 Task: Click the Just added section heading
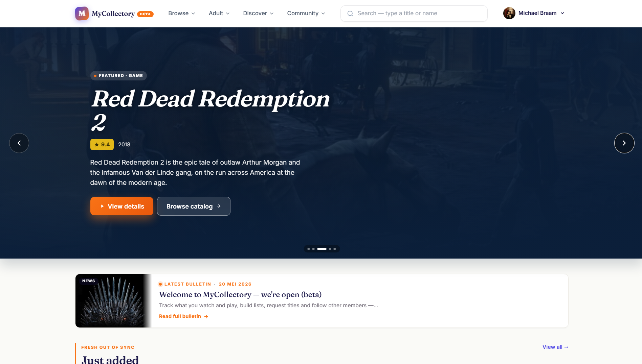click(110, 359)
